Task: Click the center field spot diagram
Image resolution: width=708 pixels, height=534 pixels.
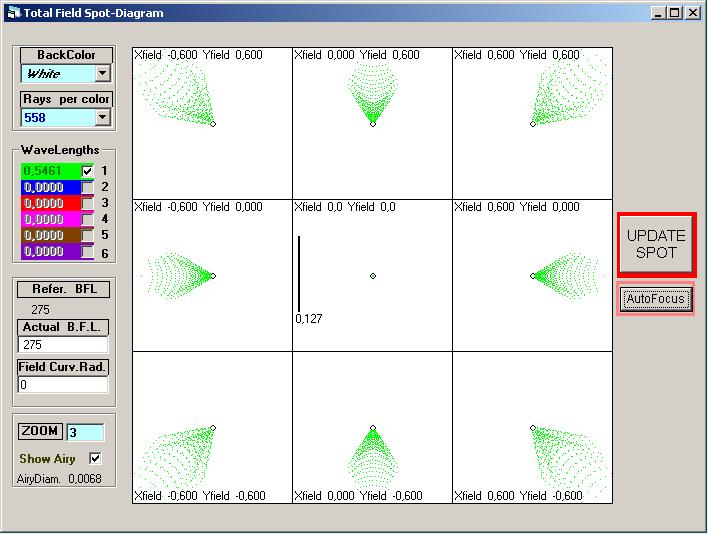Action: coord(372,275)
